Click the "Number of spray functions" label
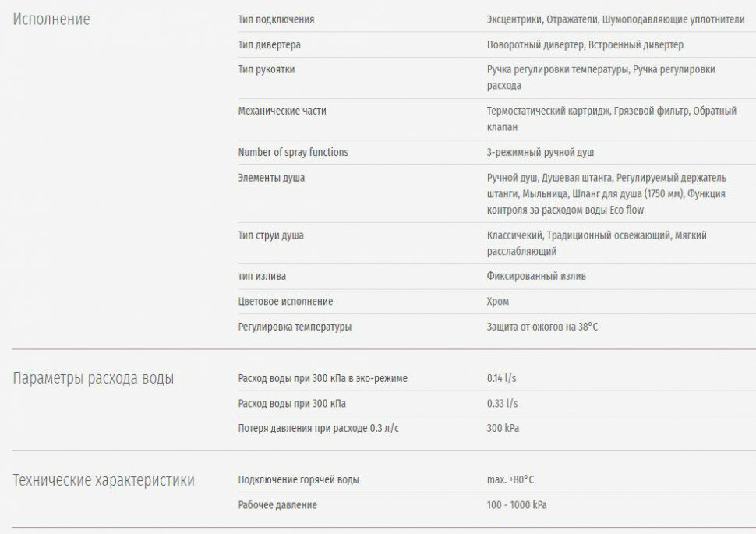 pos(293,153)
